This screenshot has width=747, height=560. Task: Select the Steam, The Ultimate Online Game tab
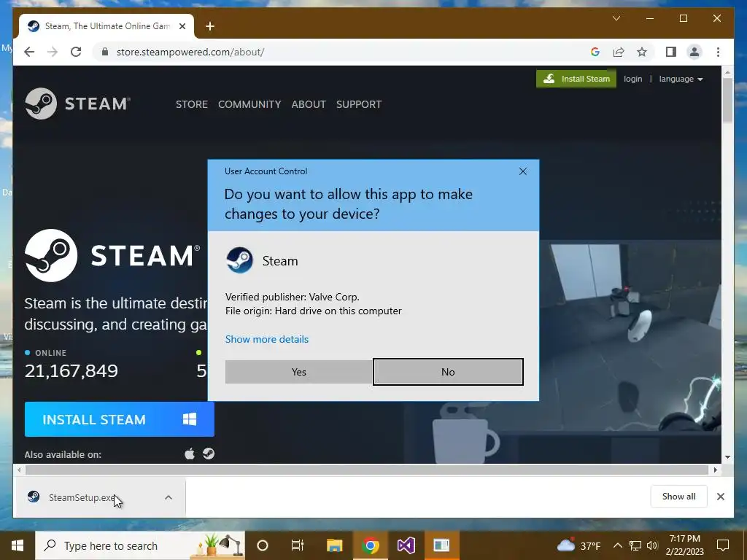pyautogui.click(x=107, y=26)
